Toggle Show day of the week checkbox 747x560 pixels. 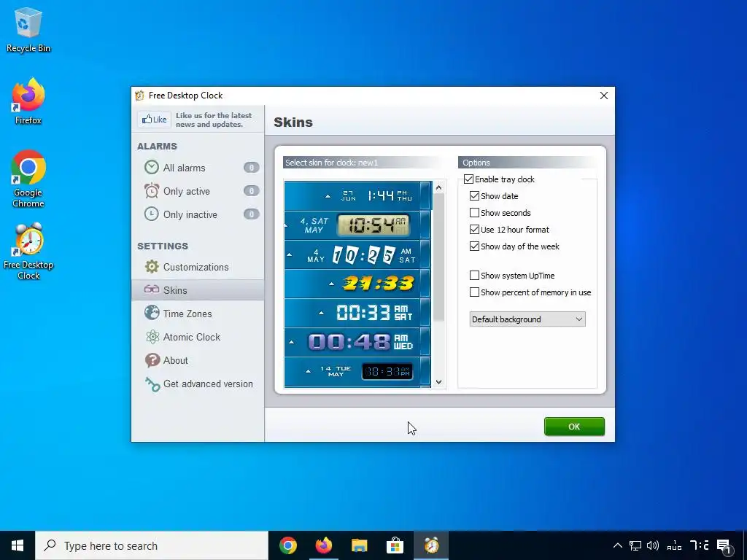click(x=474, y=246)
